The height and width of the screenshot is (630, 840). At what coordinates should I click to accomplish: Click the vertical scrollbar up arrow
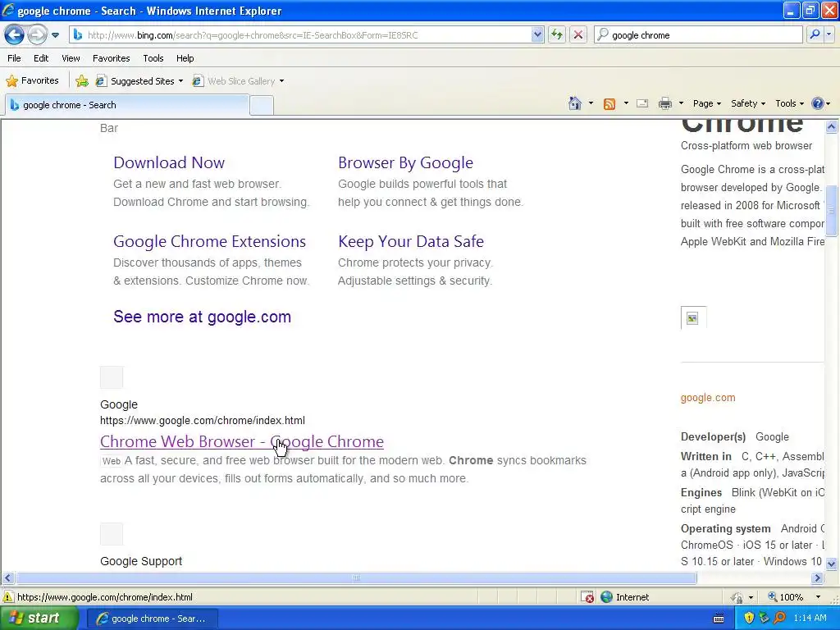click(x=832, y=127)
